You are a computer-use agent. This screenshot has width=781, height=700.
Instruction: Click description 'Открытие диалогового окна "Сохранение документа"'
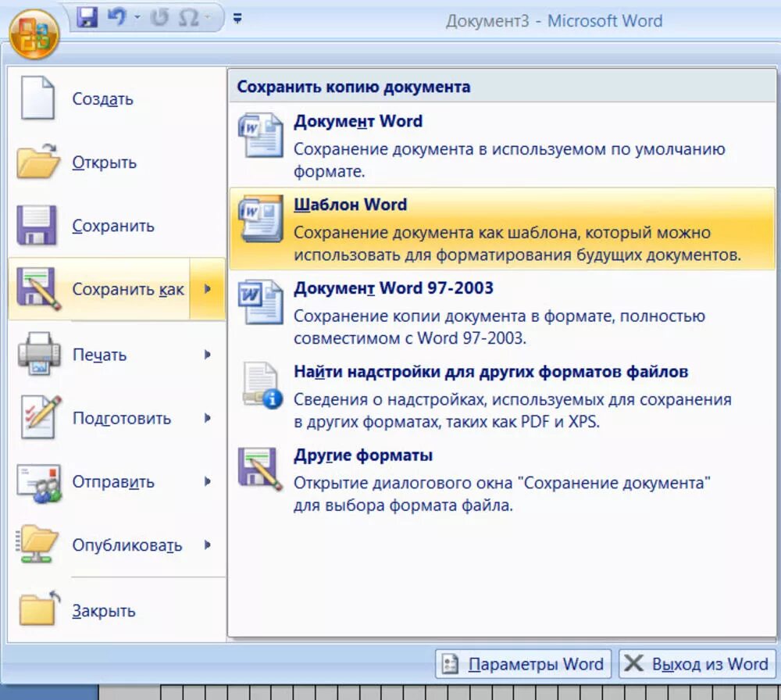[501, 494]
